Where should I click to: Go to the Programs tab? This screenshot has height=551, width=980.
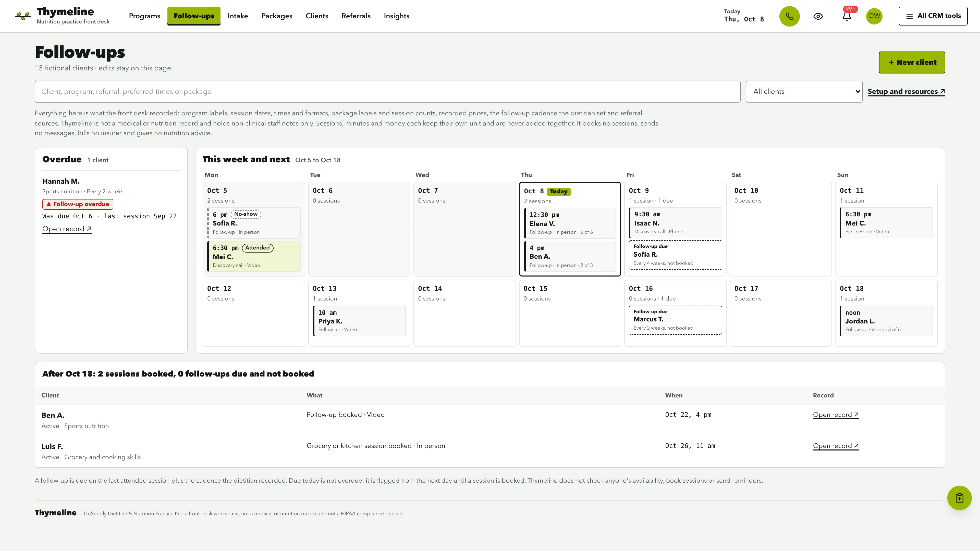(144, 16)
